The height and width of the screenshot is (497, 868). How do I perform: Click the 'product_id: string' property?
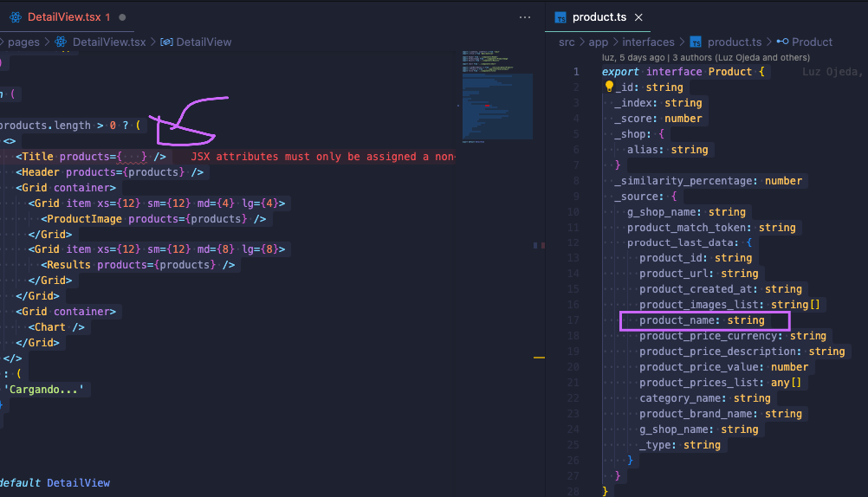696,257
